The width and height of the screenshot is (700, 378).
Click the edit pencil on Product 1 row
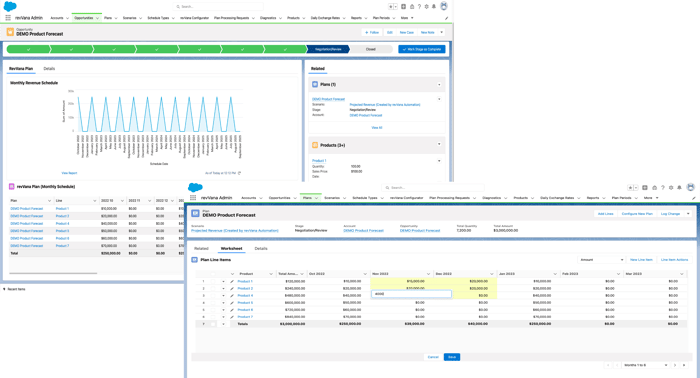pyautogui.click(x=232, y=282)
